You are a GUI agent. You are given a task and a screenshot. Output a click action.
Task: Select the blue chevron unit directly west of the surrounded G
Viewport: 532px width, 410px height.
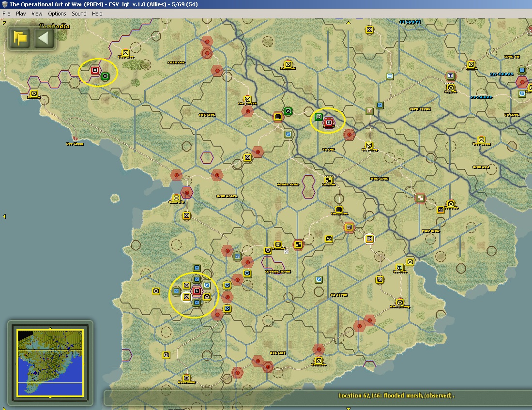176,291
